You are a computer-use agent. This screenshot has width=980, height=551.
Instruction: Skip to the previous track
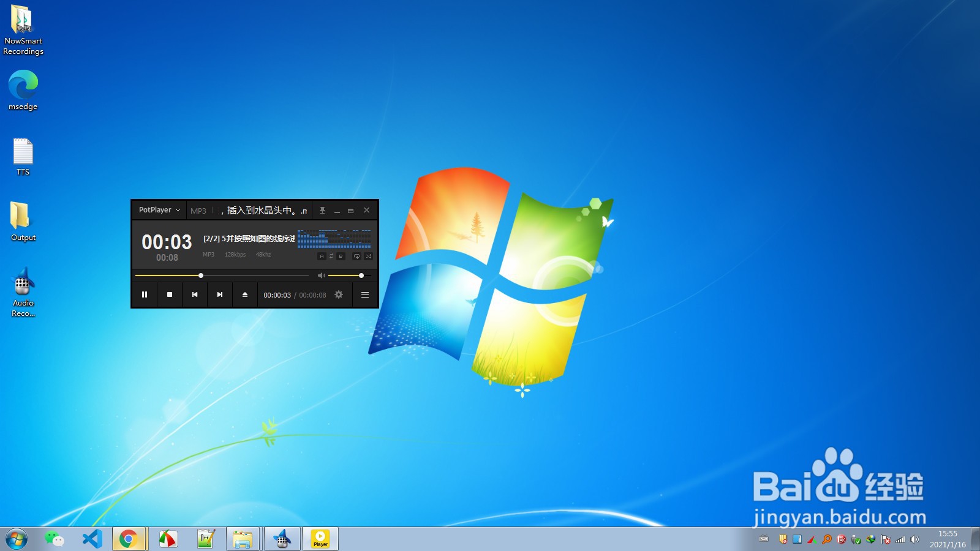coord(195,294)
